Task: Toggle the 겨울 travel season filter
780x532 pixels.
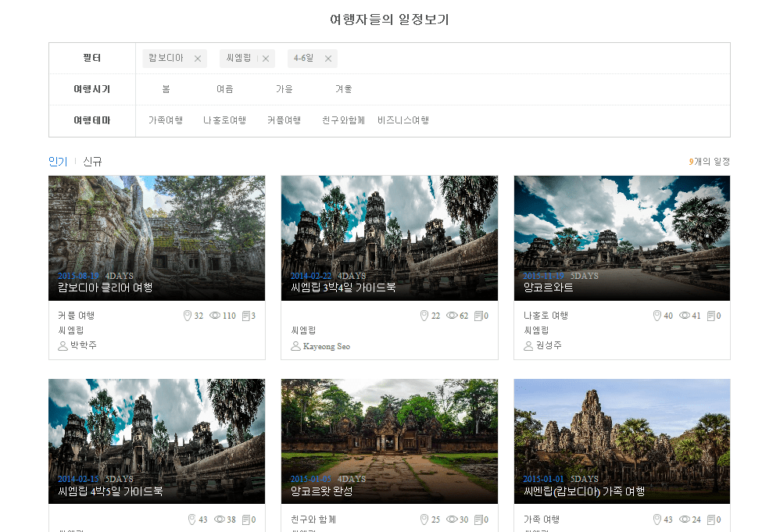Action: point(343,89)
